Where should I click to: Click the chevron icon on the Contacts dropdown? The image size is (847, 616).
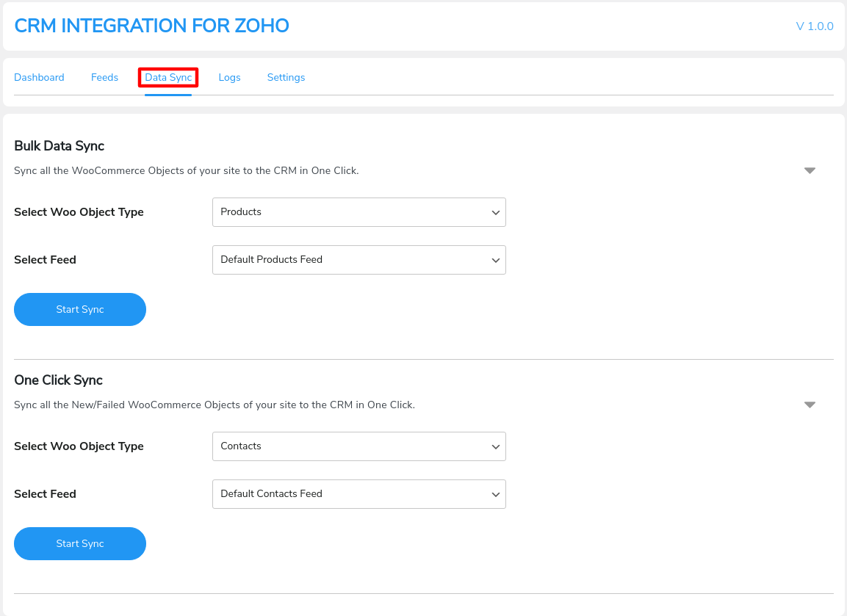click(x=495, y=446)
